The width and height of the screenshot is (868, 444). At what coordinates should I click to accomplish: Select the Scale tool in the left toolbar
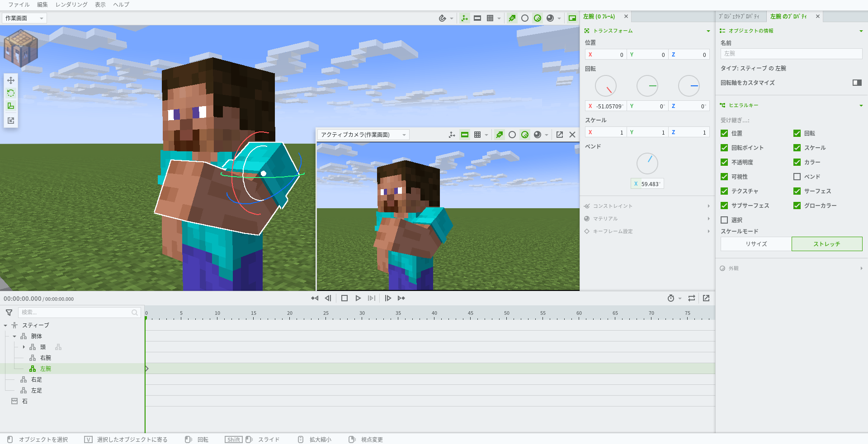pyautogui.click(x=11, y=106)
